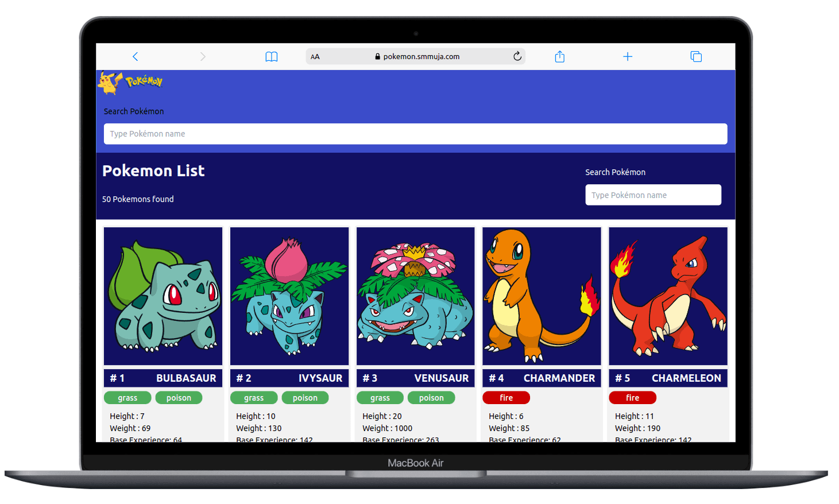Click the # 3 VENUSAUR title bar
This screenshot has height=504, width=839.
tap(416, 378)
